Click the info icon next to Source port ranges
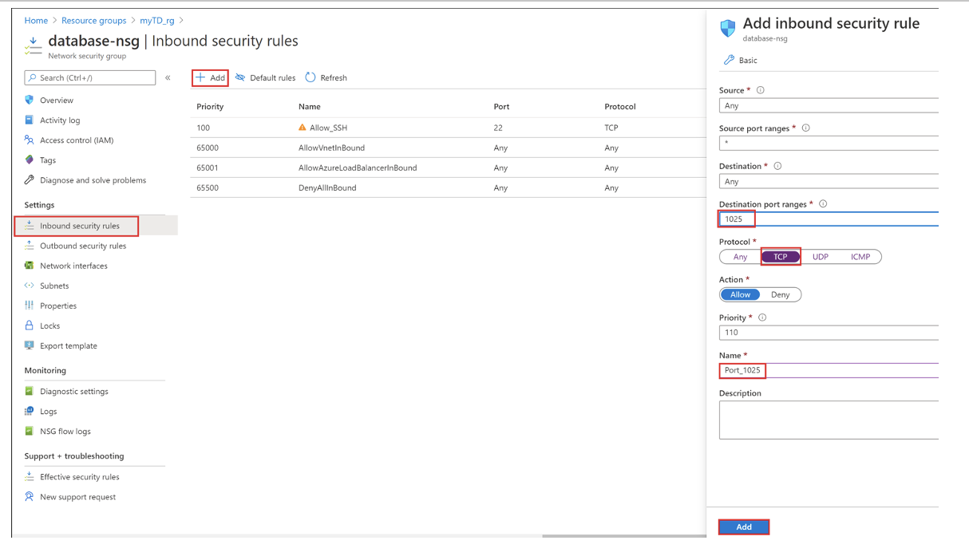The width and height of the screenshot is (969, 560). [805, 128]
